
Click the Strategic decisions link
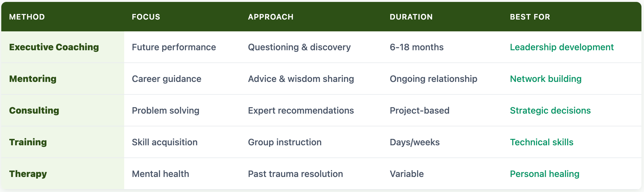pos(550,110)
